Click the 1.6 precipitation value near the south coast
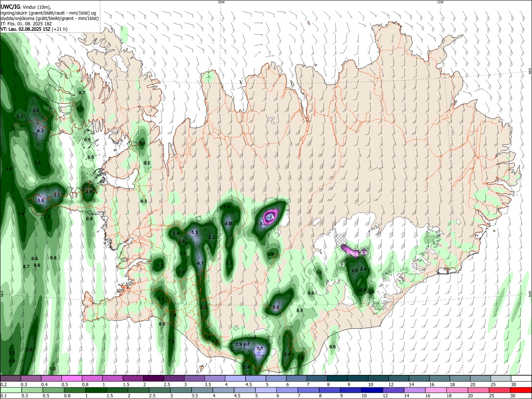Screen dimensions: 532x399 (x=300, y=358)
